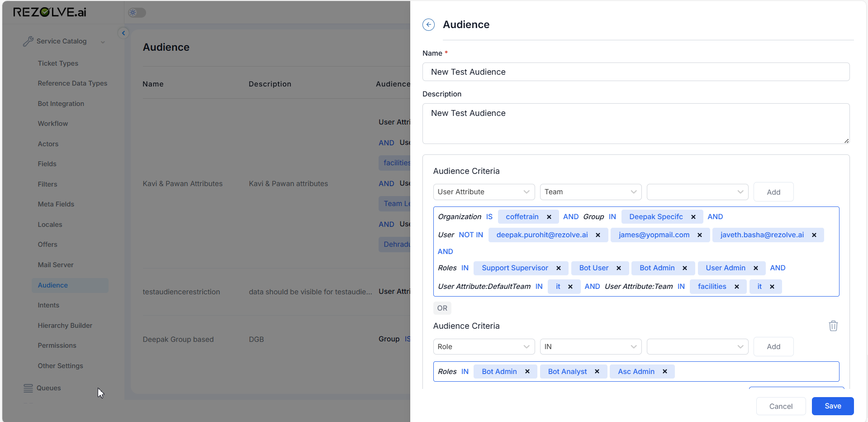Open Intents in the sidebar
Screen dimensions: 868x422
(48, 305)
